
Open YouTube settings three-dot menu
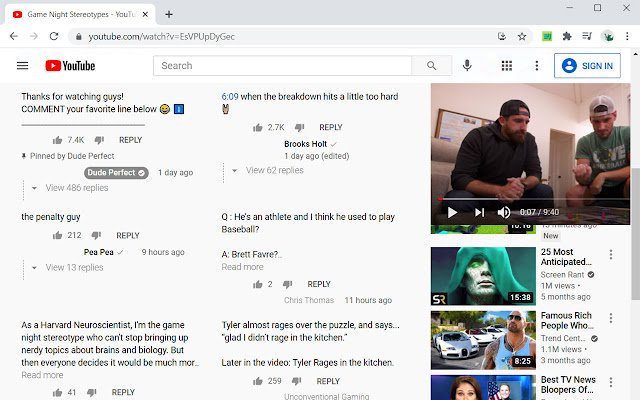pyautogui.click(x=537, y=65)
